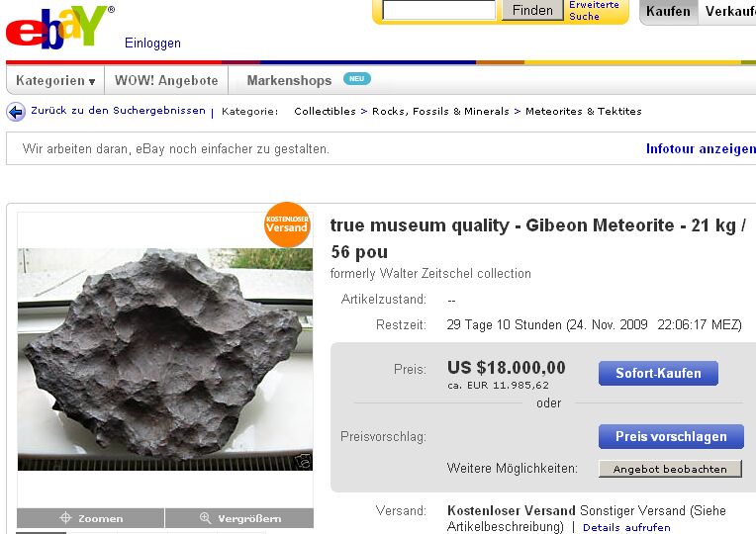756x534 pixels.
Task: Open the WOW! Angebote tab
Action: [166, 81]
